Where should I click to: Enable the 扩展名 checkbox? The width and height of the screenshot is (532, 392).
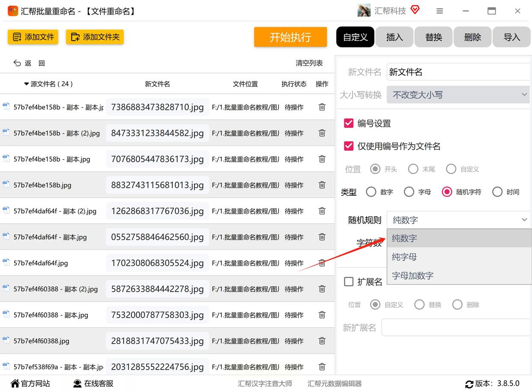click(349, 282)
